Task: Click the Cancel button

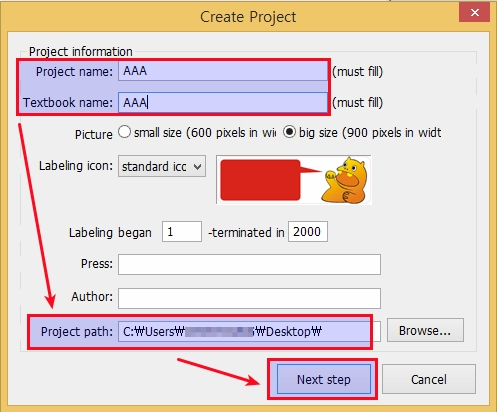Action: click(429, 379)
